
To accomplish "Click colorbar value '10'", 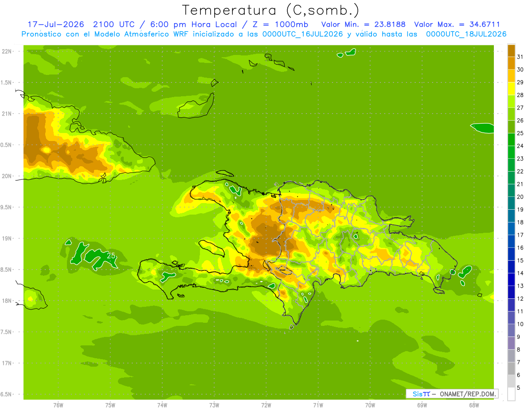I will tap(520, 324).
